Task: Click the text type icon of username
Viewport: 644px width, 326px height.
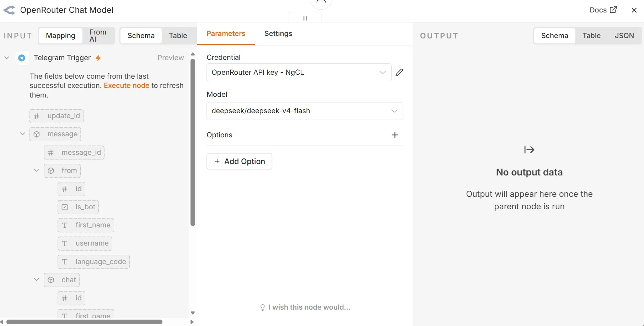Action: click(x=65, y=243)
